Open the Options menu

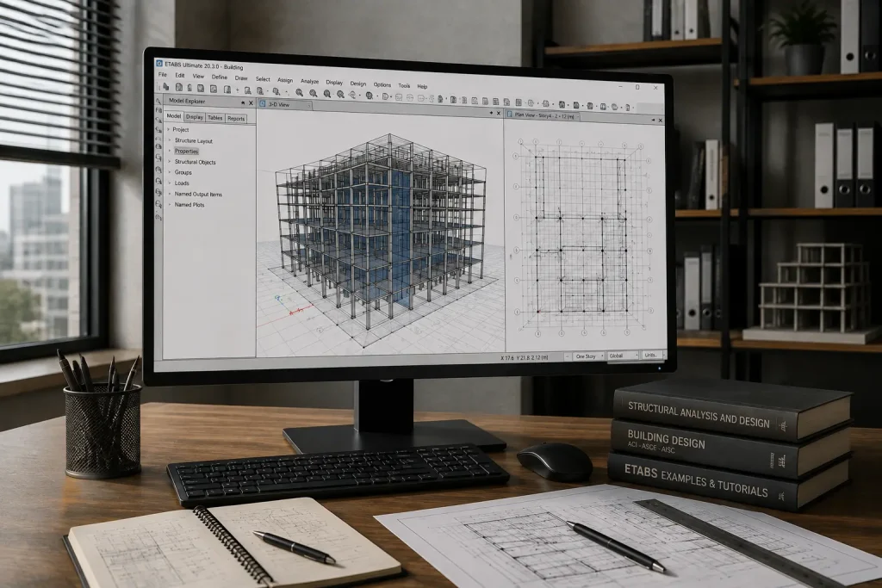click(x=382, y=85)
